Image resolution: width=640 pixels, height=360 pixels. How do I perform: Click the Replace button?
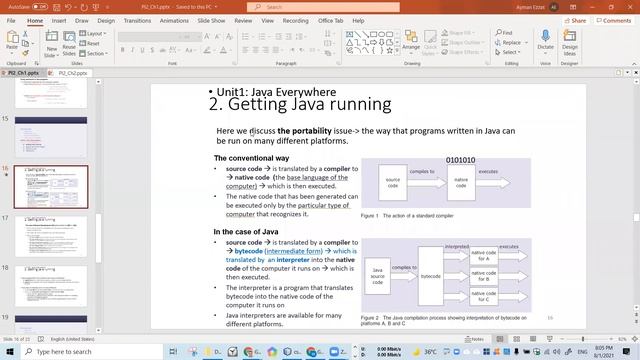(511, 42)
